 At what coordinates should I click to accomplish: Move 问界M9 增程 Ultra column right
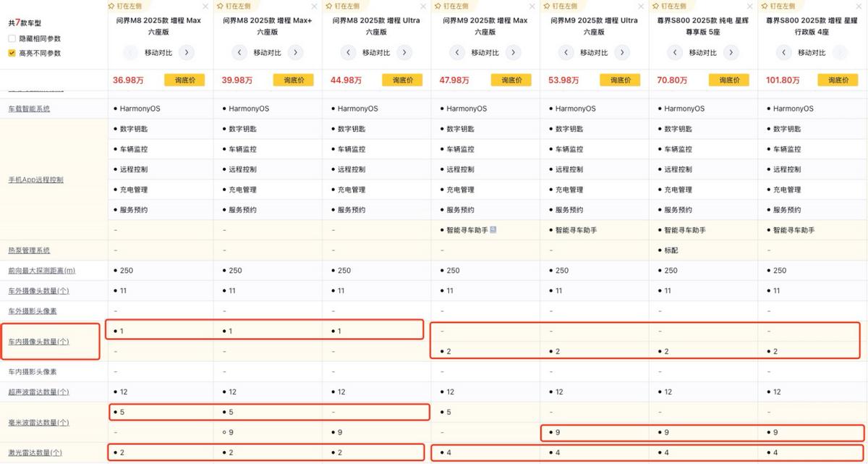pos(622,52)
